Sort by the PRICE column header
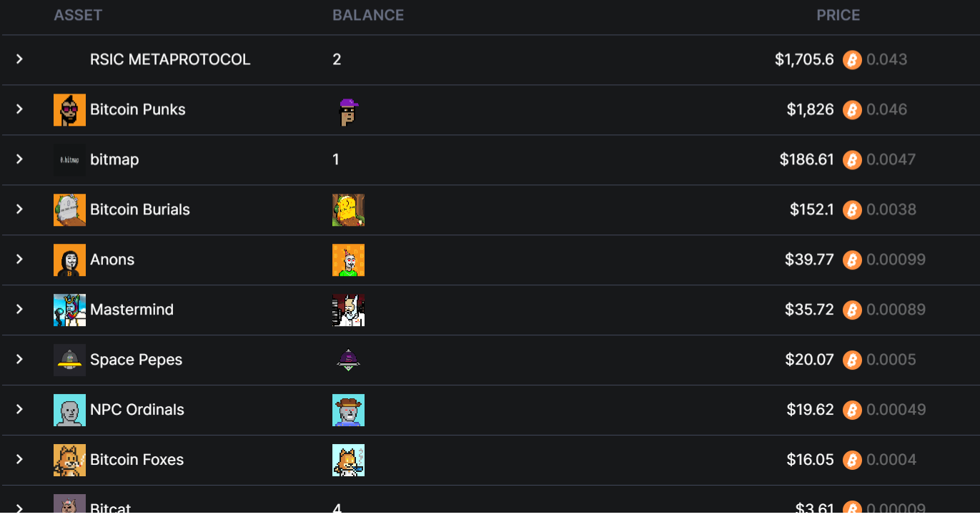 click(x=838, y=15)
